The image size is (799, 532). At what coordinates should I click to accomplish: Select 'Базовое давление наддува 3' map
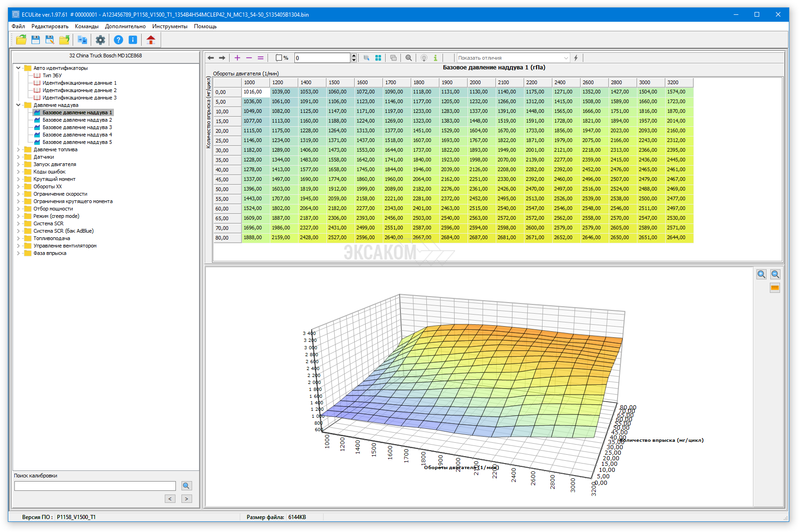coord(77,127)
